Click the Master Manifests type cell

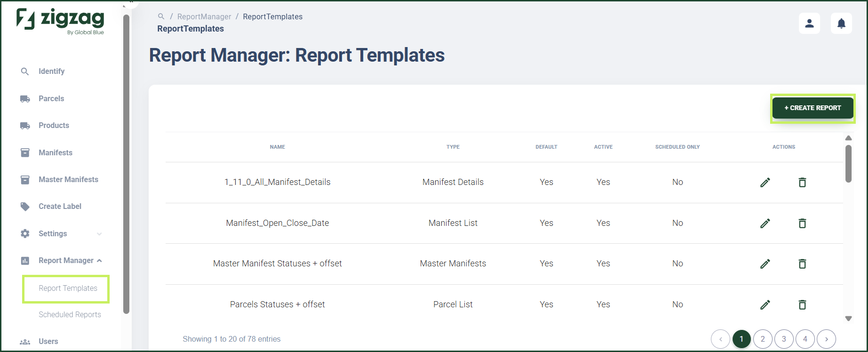pos(453,264)
